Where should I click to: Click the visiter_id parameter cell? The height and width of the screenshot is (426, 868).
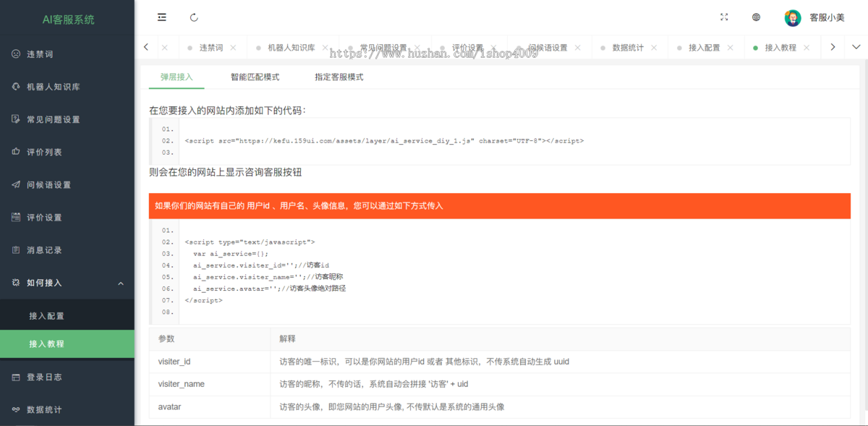click(x=210, y=361)
